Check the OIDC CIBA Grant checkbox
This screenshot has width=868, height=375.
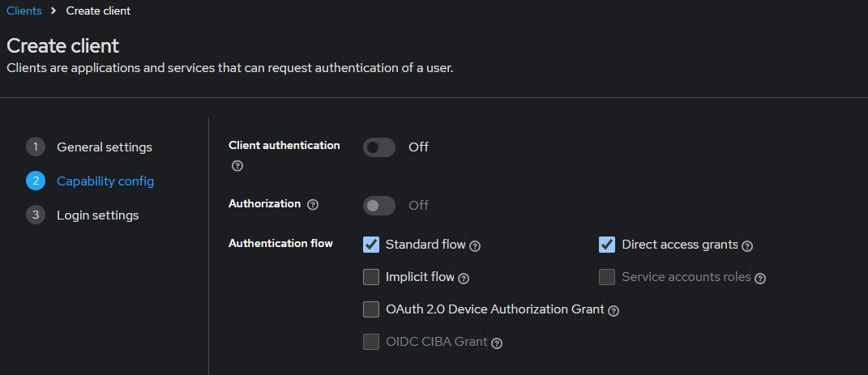tap(371, 342)
